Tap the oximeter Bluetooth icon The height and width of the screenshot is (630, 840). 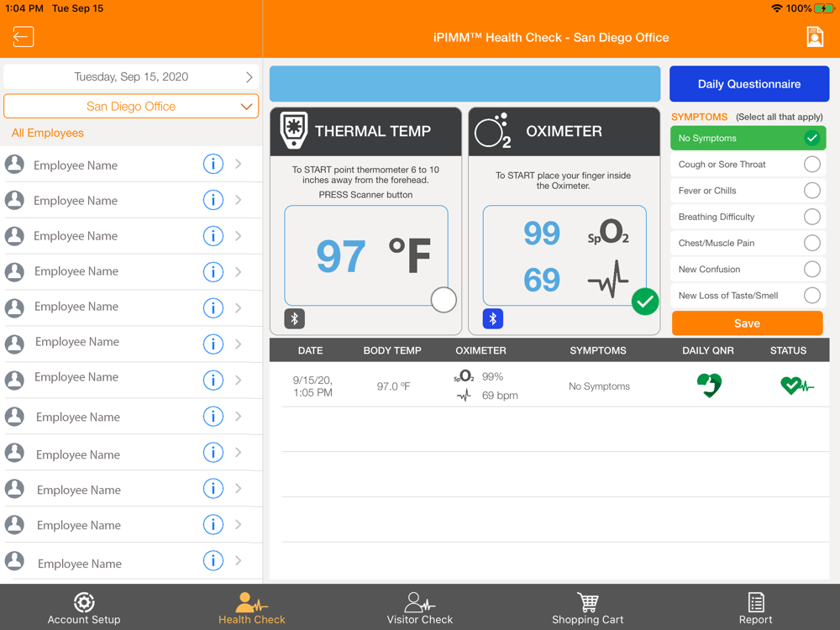tap(493, 318)
